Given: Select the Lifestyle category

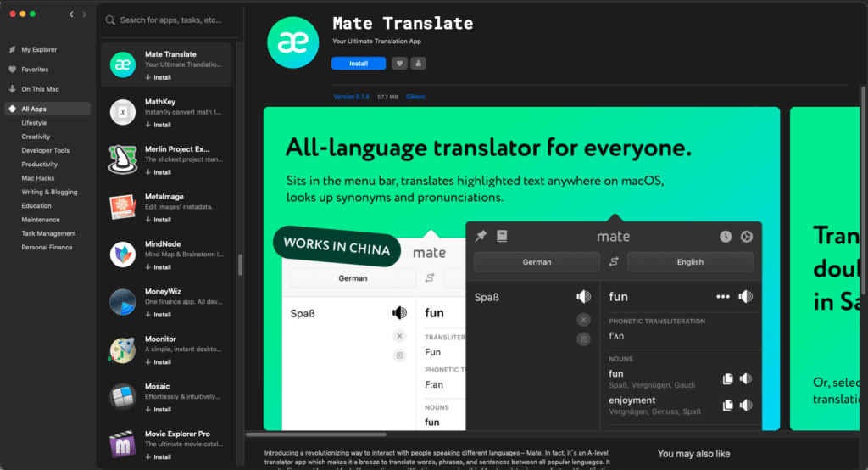Looking at the screenshot, I should (34, 123).
